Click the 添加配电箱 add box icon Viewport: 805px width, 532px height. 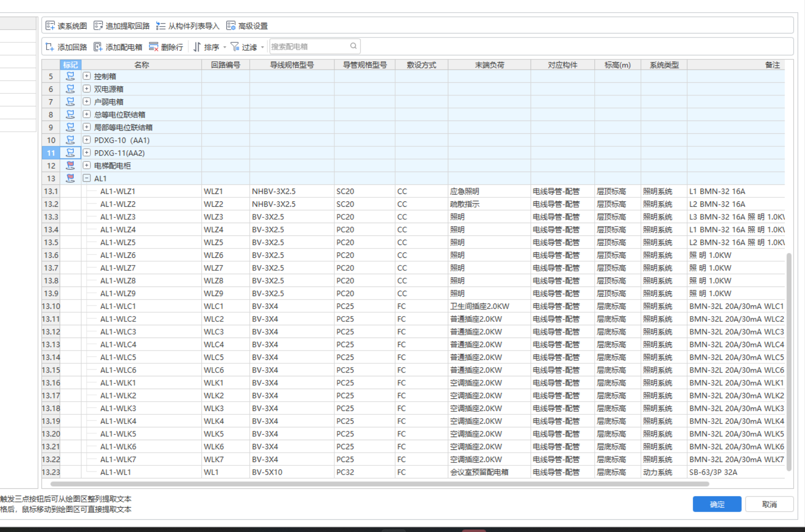pyautogui.click(x=98, y=47)
